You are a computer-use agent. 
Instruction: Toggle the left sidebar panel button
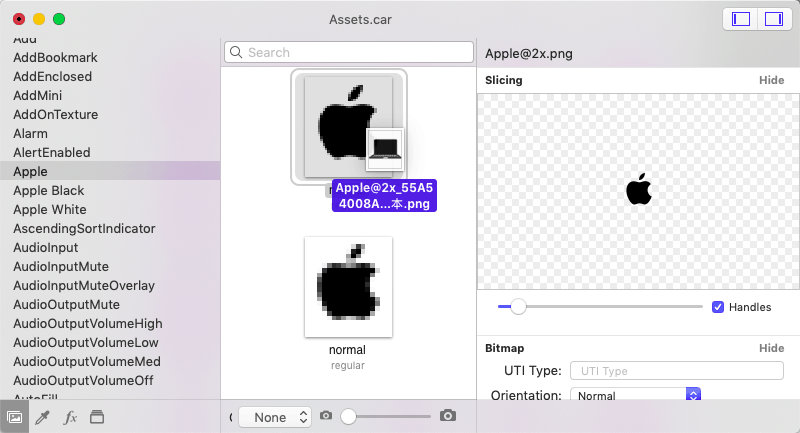pyautogui.click(x=741, y=19)
